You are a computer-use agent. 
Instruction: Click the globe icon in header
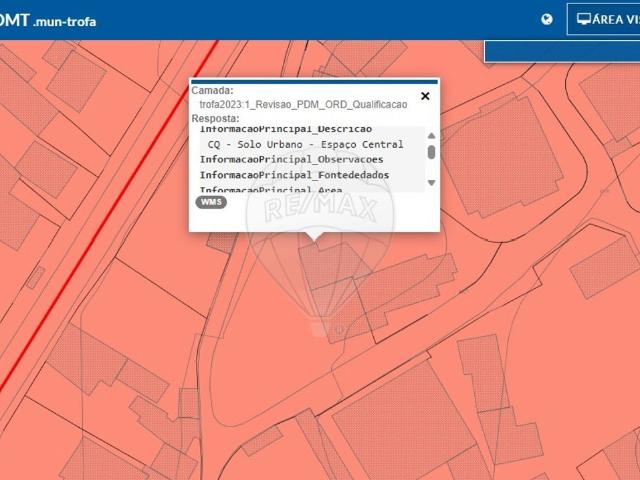pyautogui.click(x=547, y=19)
